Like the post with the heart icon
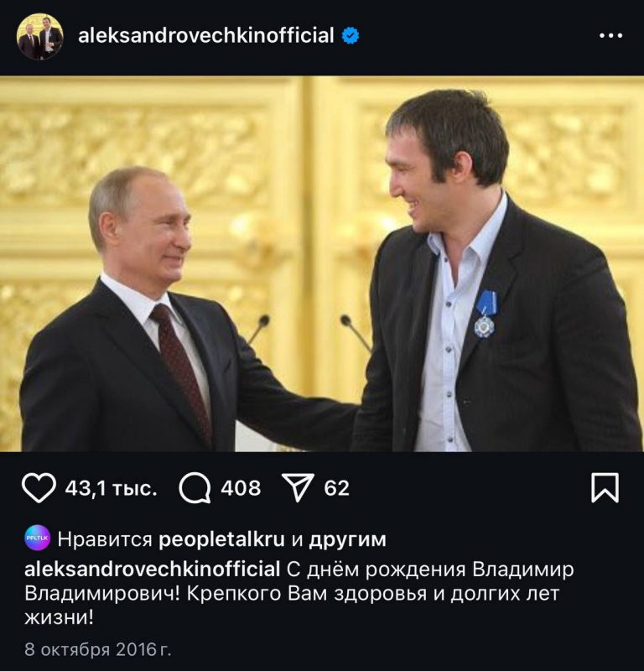The width and height of the screenshot is (644, 671). [x=39, y=487]
